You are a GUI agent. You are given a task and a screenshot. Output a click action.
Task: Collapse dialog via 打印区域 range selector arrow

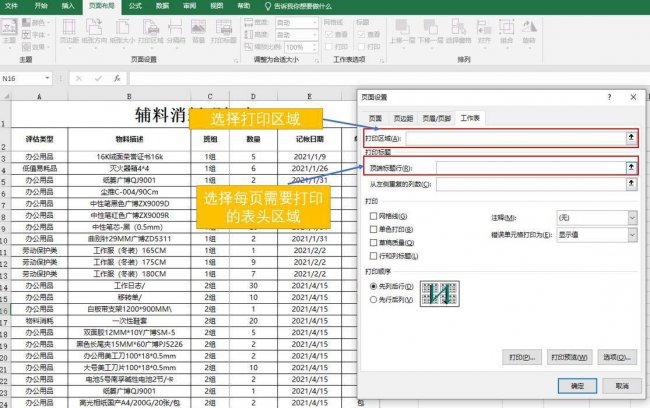(631, 137)
